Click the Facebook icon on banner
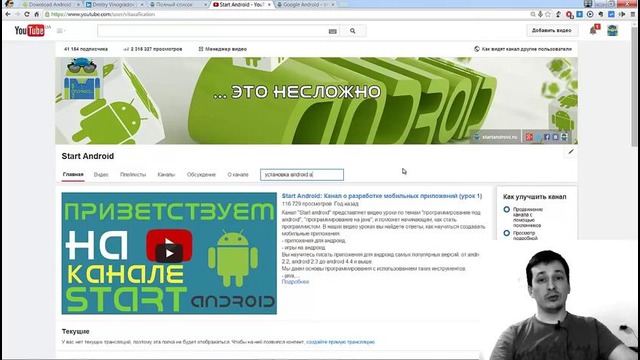This screenshot has width=640, height=360. click(x=547, y=137)
